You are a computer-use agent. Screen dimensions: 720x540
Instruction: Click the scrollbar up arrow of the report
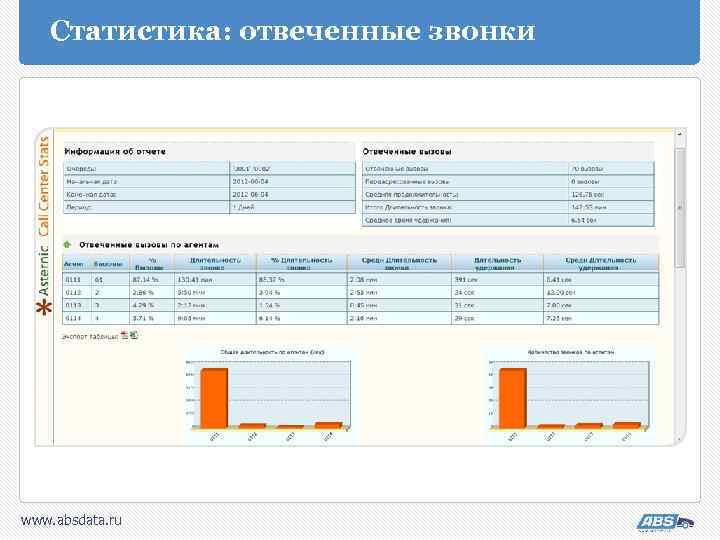tap(680, 134)
